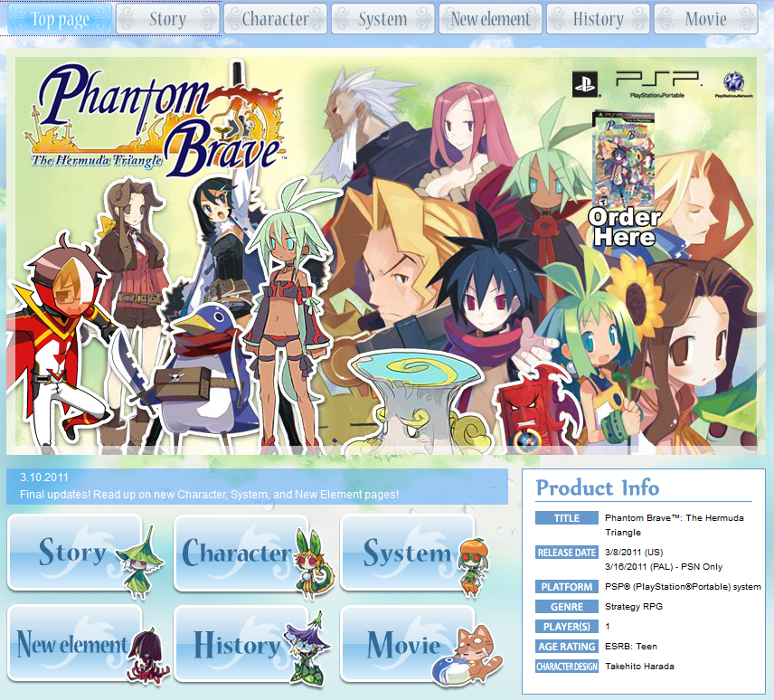Open the large Character button below the news

pyautogui.click(x=241, y=553)
